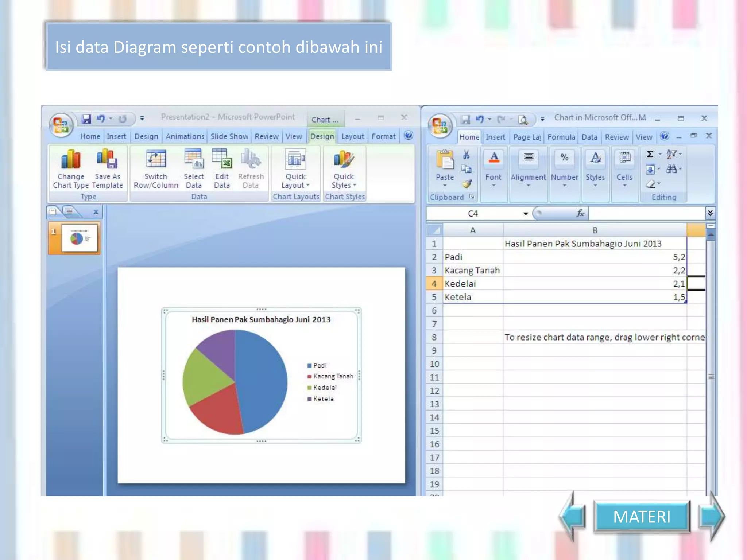
Task: Select cell A2 containing Padi
Action: (473, 257)
